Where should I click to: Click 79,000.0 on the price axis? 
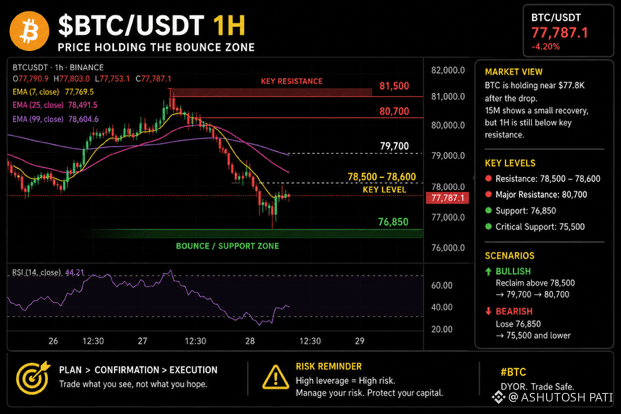pyautogui.click(x=448, y=156)
